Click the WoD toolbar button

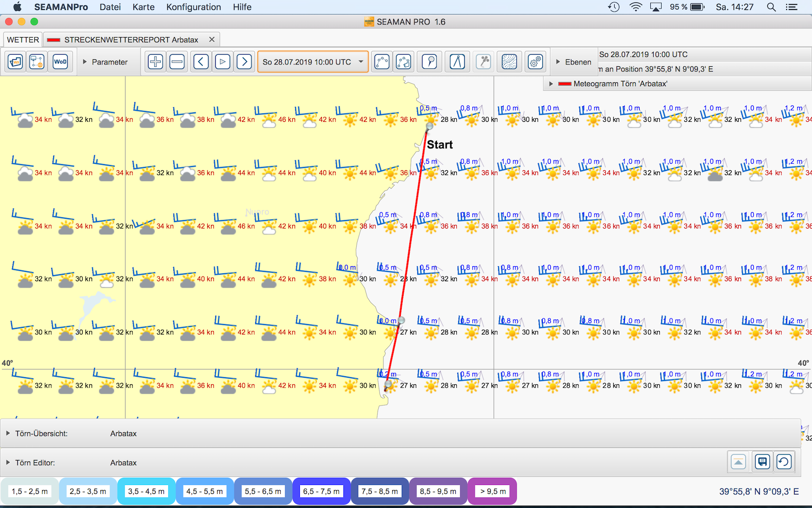(60, 62)
